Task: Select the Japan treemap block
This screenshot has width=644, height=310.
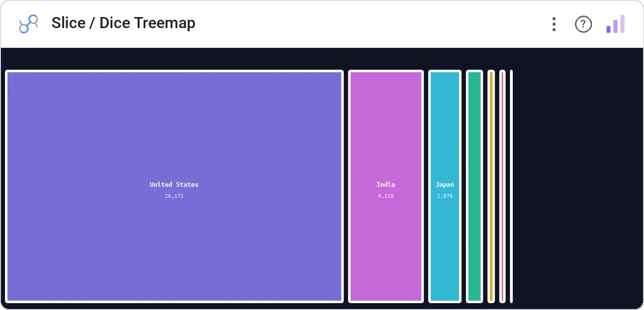Action: 445,186
